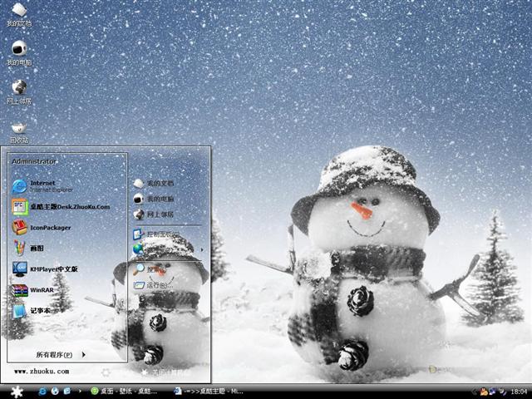
Task: Expand the globe item submenu arrow
Action: point(202,250)
